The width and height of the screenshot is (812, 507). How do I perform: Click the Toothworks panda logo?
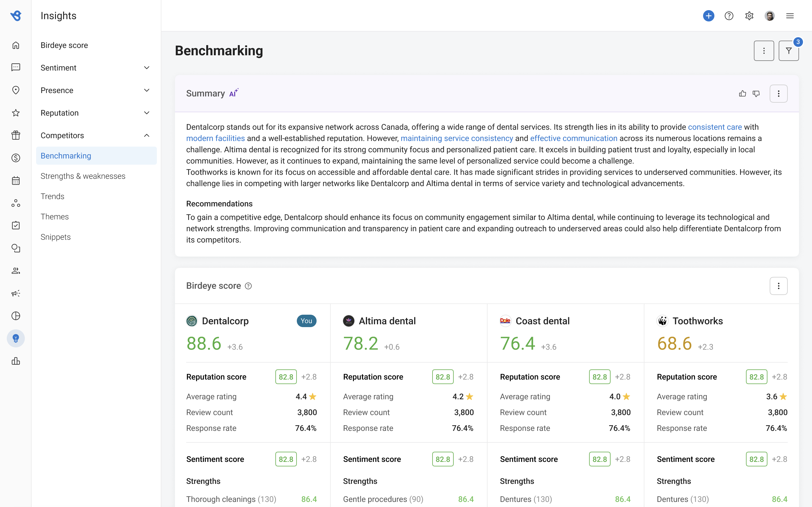point(662,321)
